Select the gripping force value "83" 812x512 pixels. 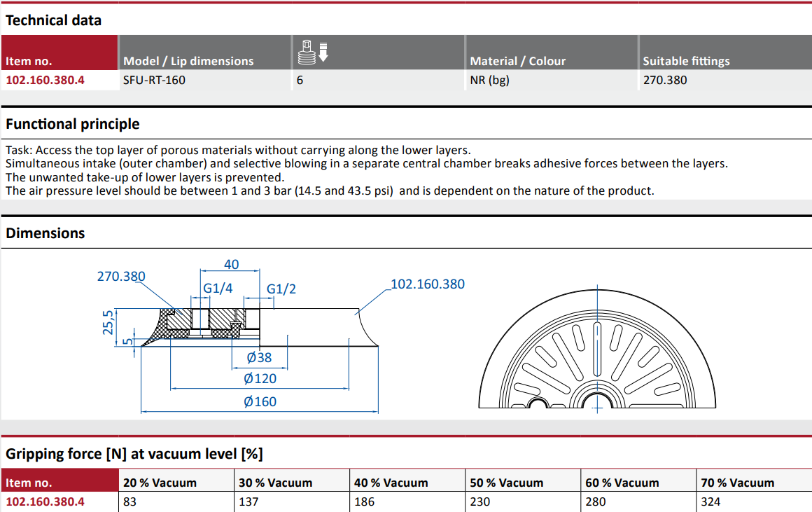tap(130, 501)
